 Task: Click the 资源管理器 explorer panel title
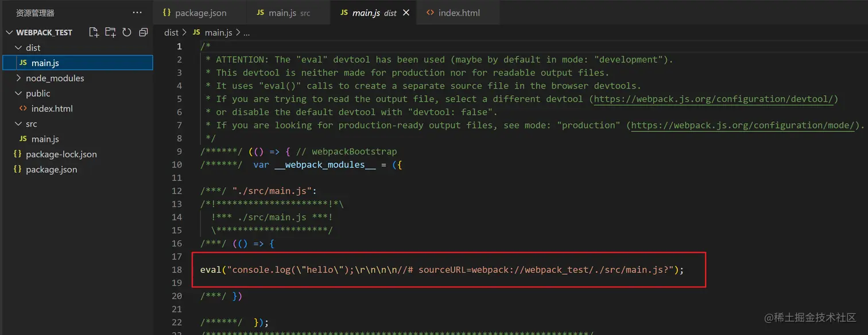[35, 13]
